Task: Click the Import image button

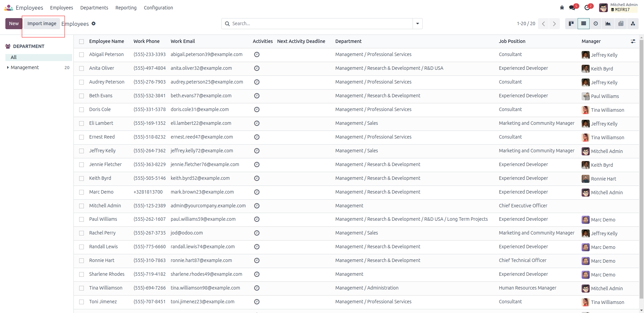Action: pyautogui.click(x=42, y=23)
